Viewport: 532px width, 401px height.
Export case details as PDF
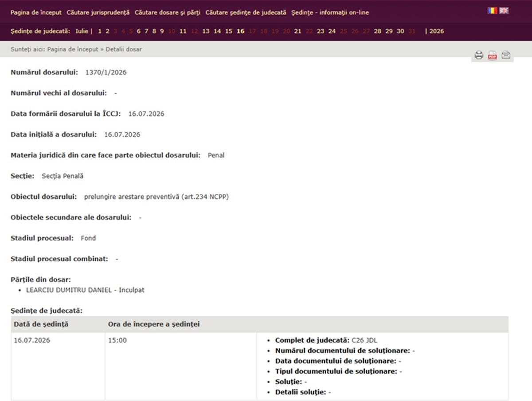492,55
